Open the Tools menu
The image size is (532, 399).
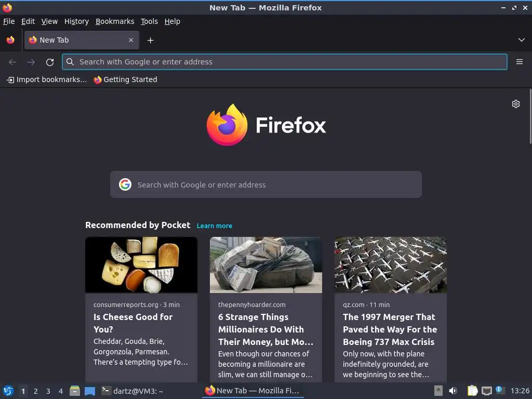coord(149,21)
